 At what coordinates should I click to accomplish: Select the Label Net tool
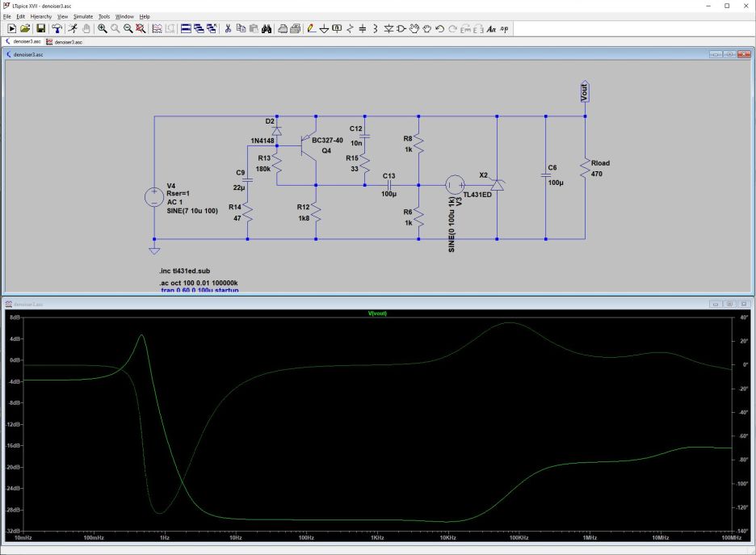coord(337,29)
